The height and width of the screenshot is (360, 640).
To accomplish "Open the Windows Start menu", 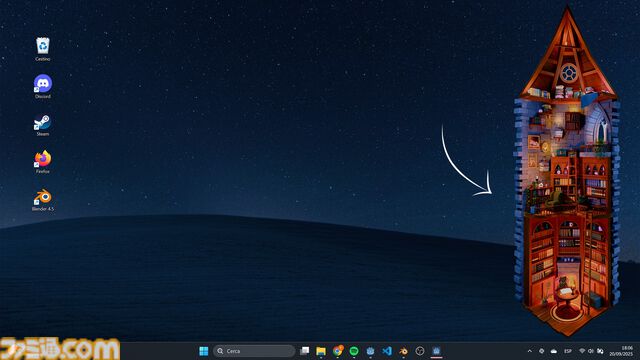I will [203, 351].
